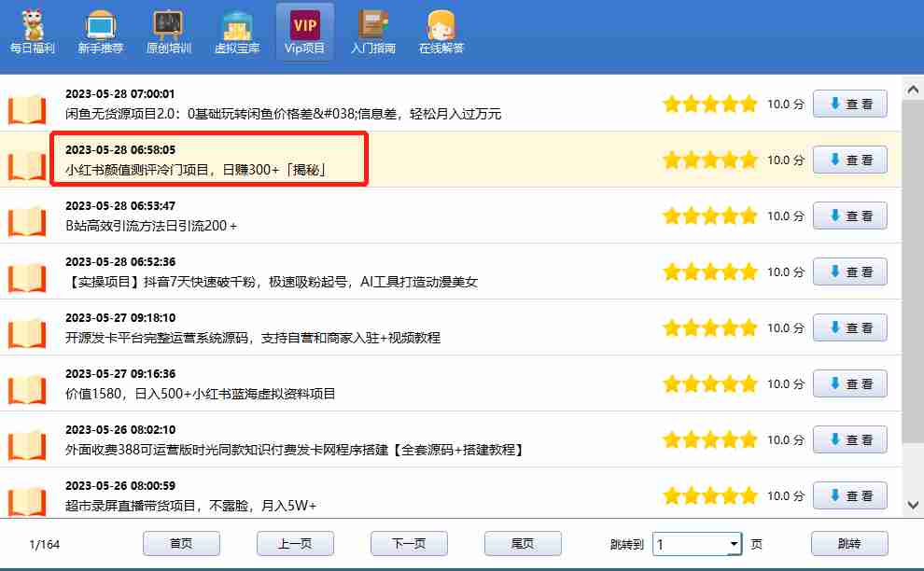Go to previous page with 上一页
Image resolution: width=924 pixels, height=571 pixels.
pyautogui.click(x=295, y=543)
